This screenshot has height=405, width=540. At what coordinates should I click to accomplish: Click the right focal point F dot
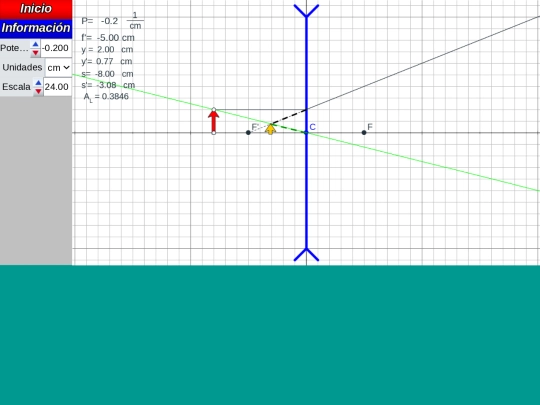tap(364, 133)
